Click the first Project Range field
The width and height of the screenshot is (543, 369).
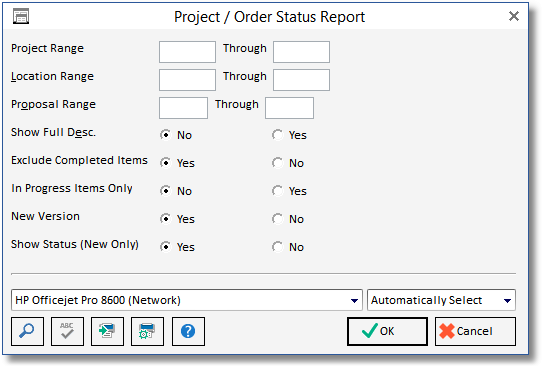point(187,52)
